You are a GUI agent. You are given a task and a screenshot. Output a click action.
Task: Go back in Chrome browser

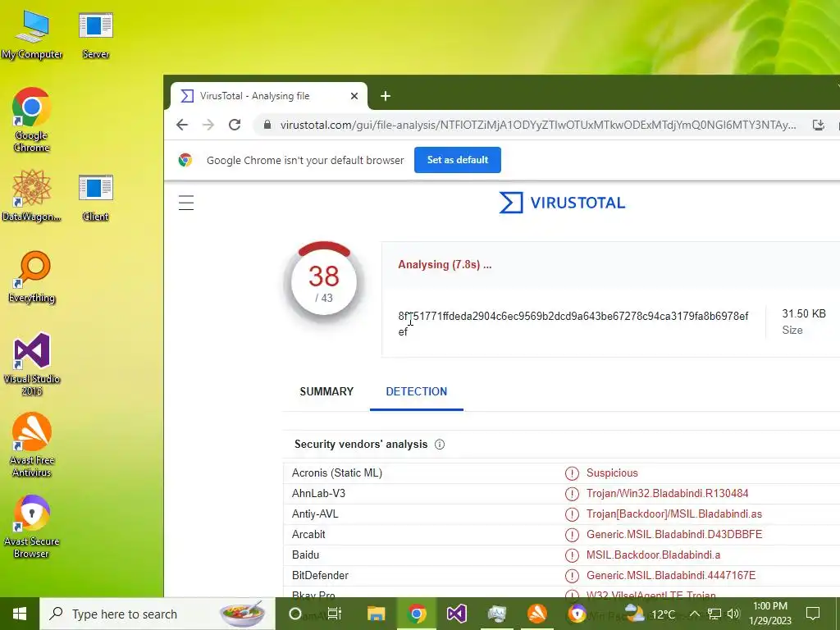[x=182, y=125]
